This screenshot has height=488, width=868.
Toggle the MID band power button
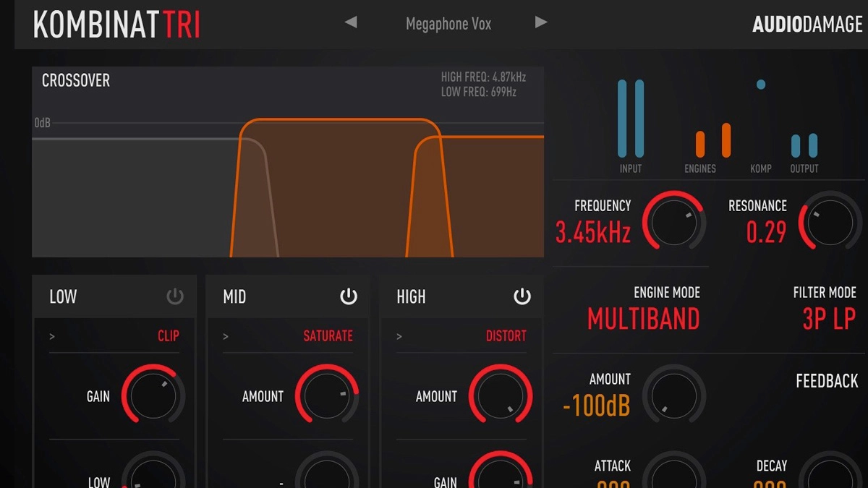(x=349, y=296)
